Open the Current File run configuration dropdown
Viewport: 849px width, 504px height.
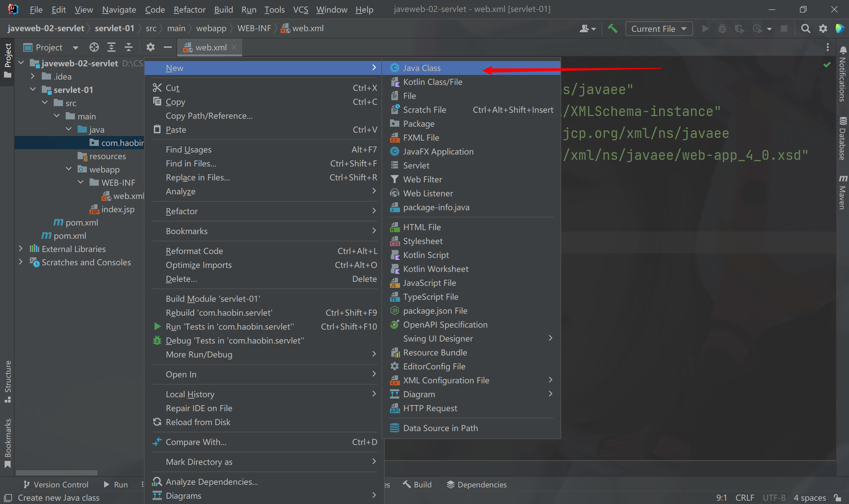coord(659,29)
